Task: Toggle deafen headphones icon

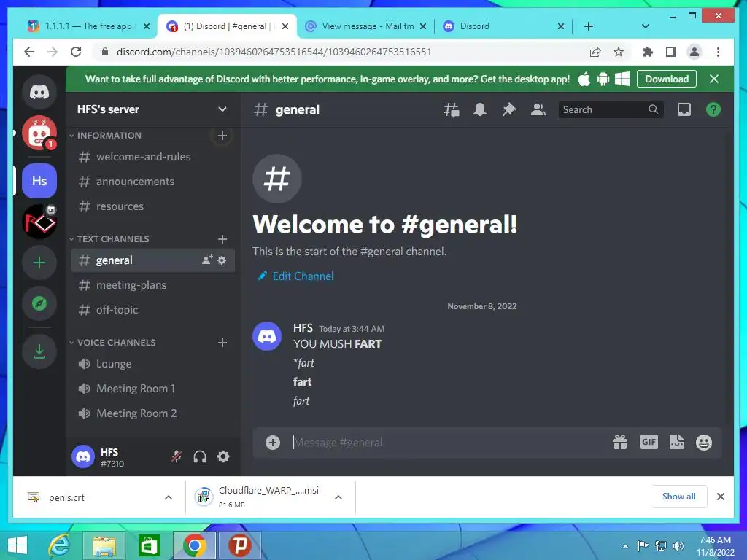Action: (x=200, y=456)
